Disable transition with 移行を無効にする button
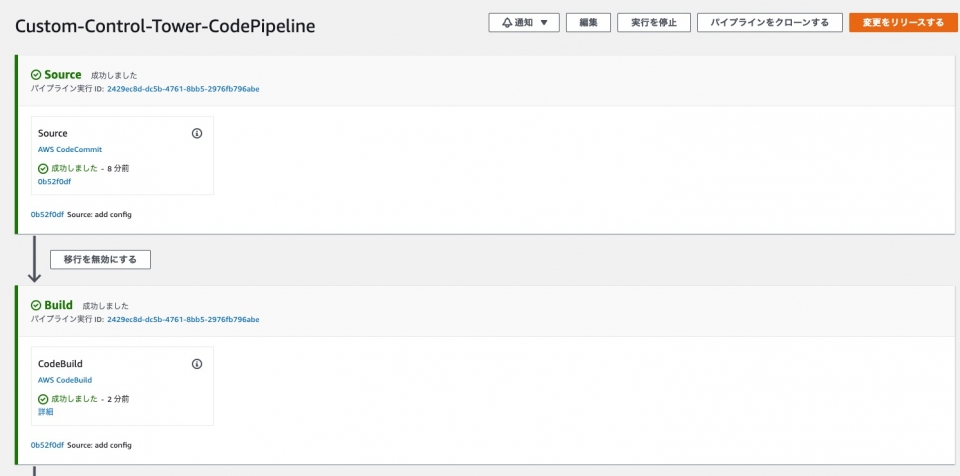The height and width of the screenshot is (476, 960). (100, 259)
